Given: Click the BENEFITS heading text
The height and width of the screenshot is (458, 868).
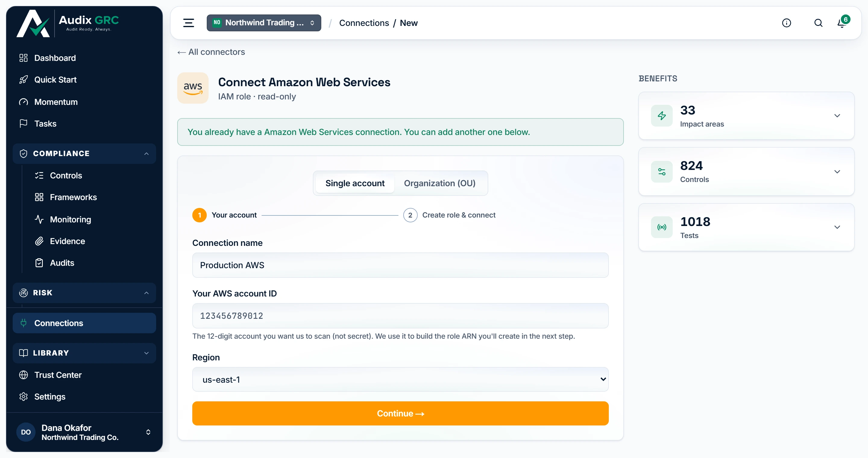Looking at the screenshot, I should pyautogui.click(x=658, y=78).
